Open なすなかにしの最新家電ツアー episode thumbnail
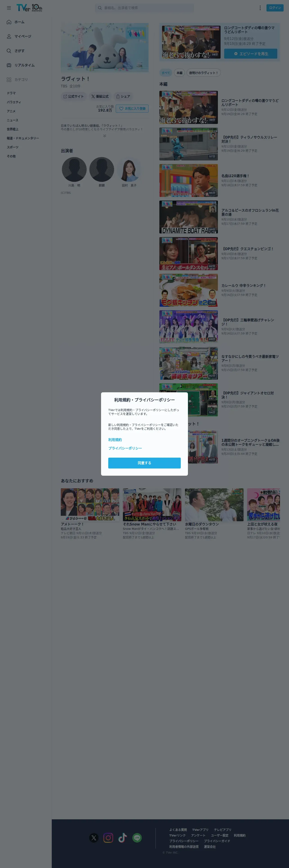Image resolution: width=289 pixels, height=868 pixels. coord(188,363)
